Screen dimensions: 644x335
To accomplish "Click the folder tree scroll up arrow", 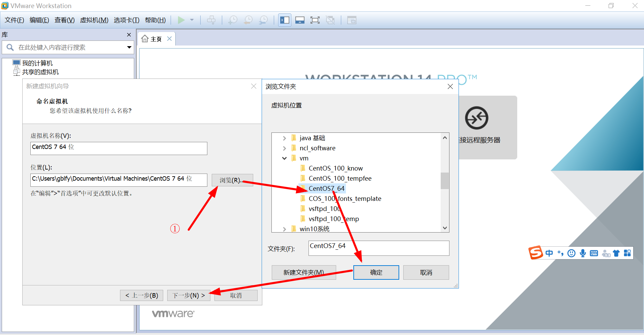I will (445, 138).
